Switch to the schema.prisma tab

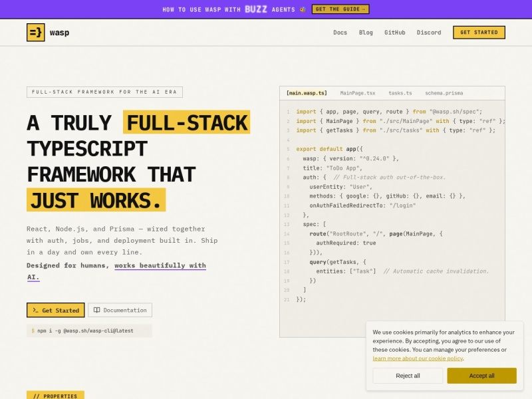point(444,93)
